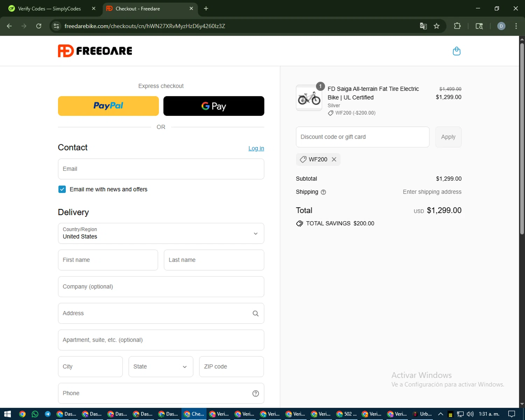Click the First name field
This screenshot has width=525, height=420.
point(108,260)
